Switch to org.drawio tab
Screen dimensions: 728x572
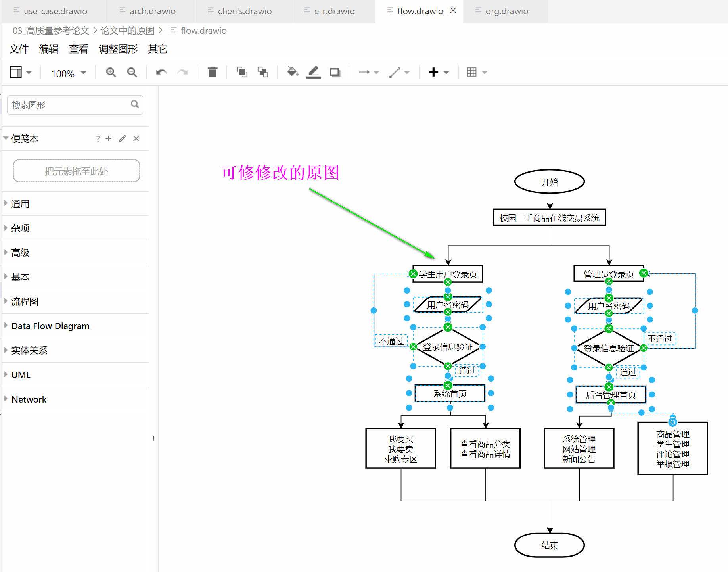[x=506, y=11]
